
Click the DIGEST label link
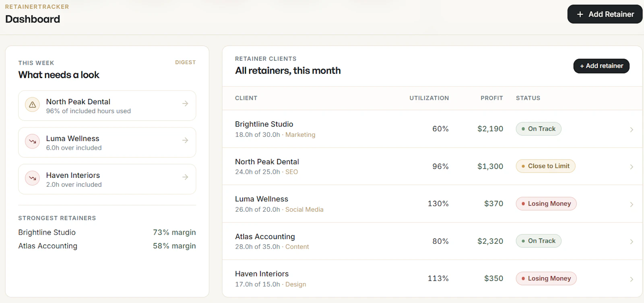(x=186, y=62)
